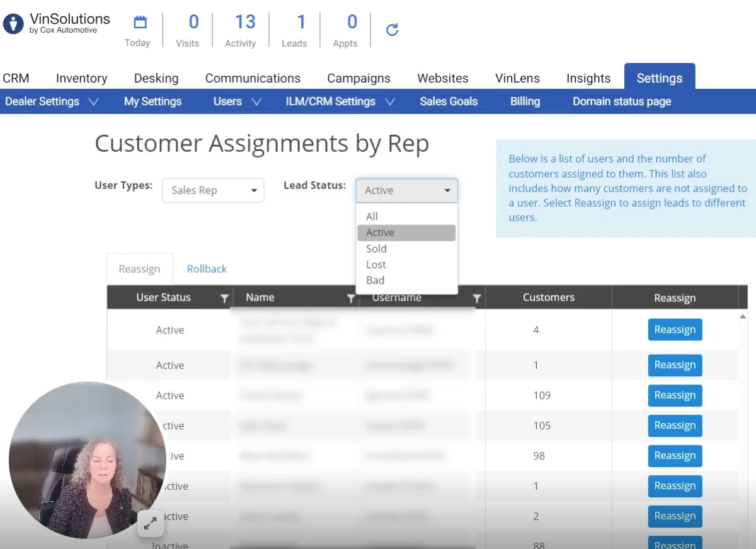This screenshot has height=549, width=756.
Task: Filter the User Status column
Action: (x=224, y=299)
